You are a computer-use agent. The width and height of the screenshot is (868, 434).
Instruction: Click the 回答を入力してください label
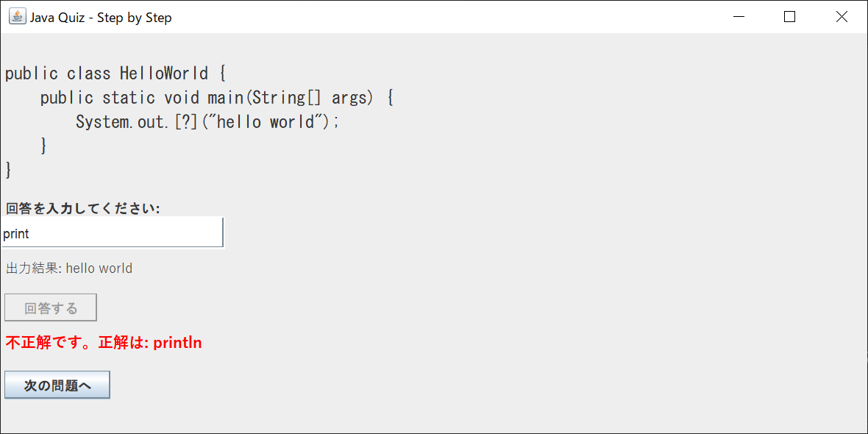pyautogui.click(x=82, y=209)
